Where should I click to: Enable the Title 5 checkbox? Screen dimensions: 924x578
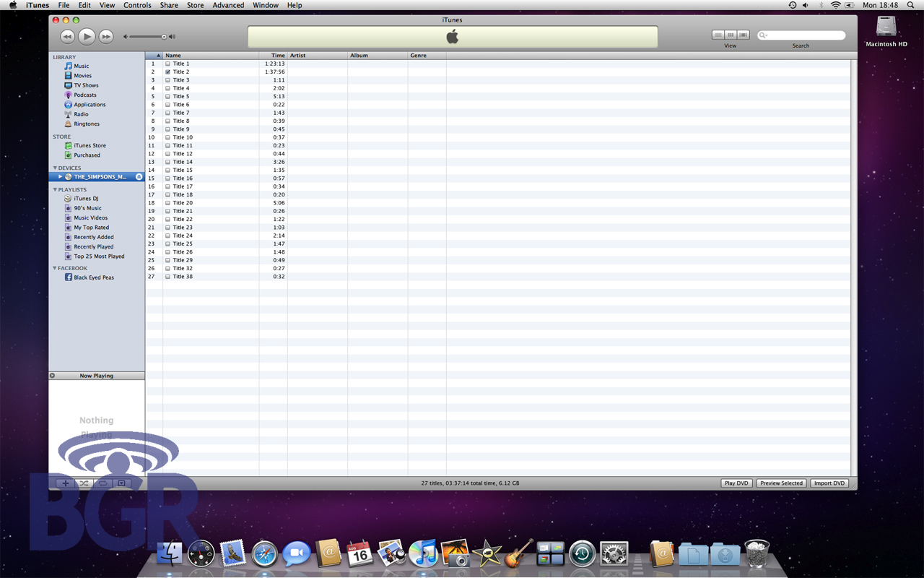tap(168, 97)
